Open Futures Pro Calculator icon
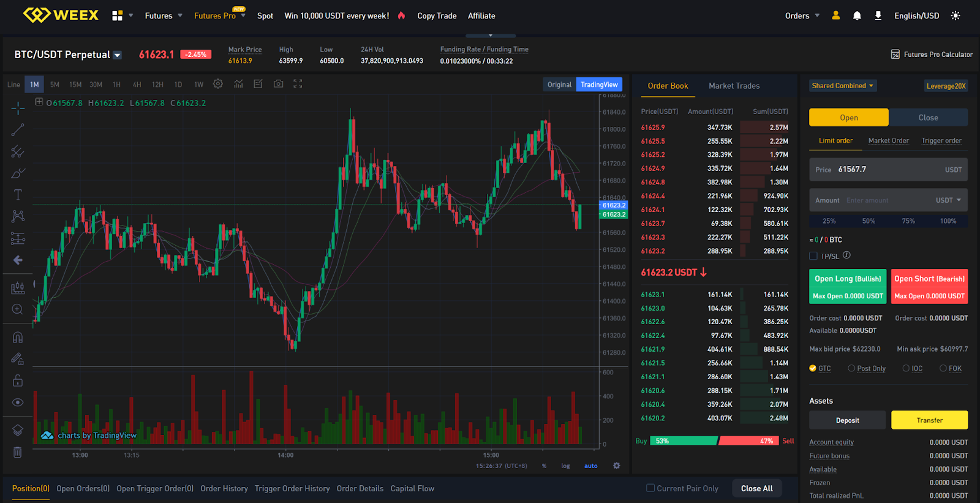980x503 pixels. (895, 55)
